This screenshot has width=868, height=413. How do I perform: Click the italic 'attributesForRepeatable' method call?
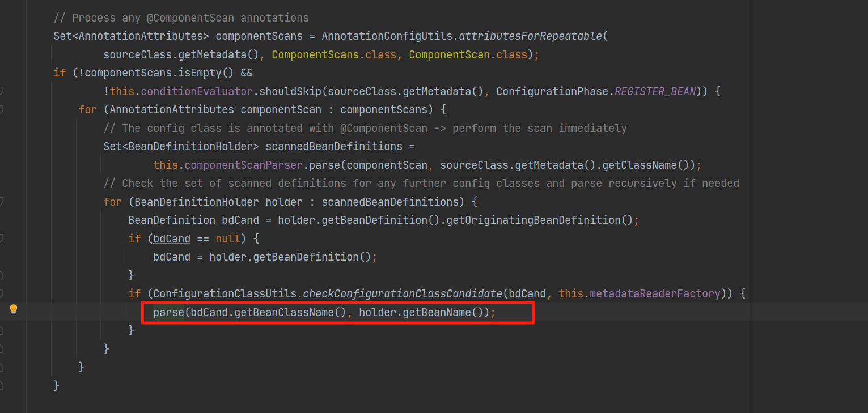click(530, 36)
